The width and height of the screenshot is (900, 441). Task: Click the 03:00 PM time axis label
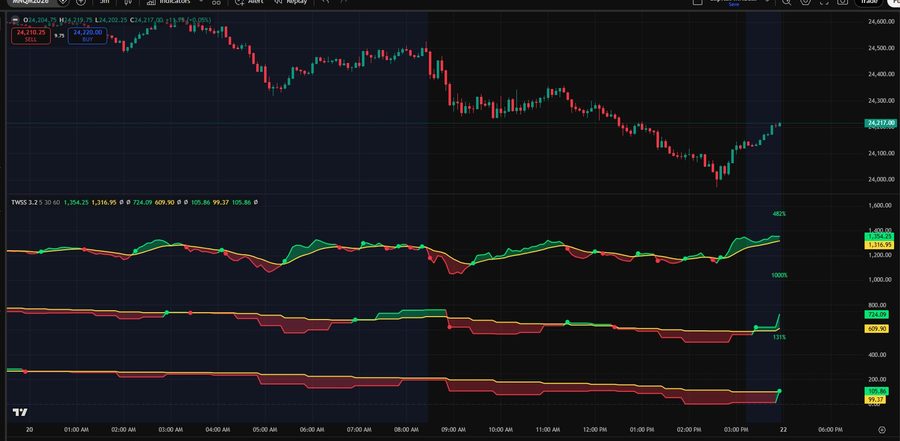[736, 430]
